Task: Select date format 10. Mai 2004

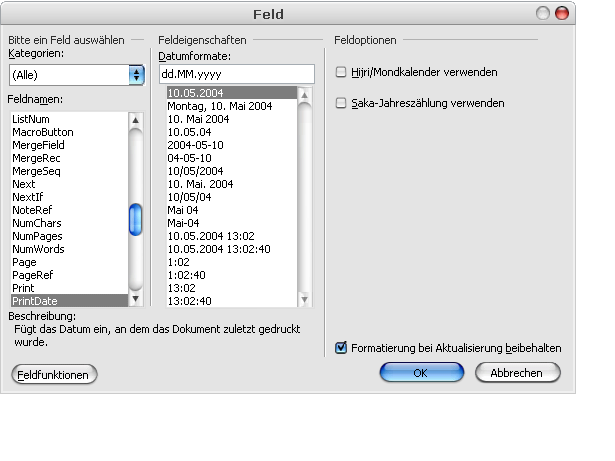Action: pos(232,119)
